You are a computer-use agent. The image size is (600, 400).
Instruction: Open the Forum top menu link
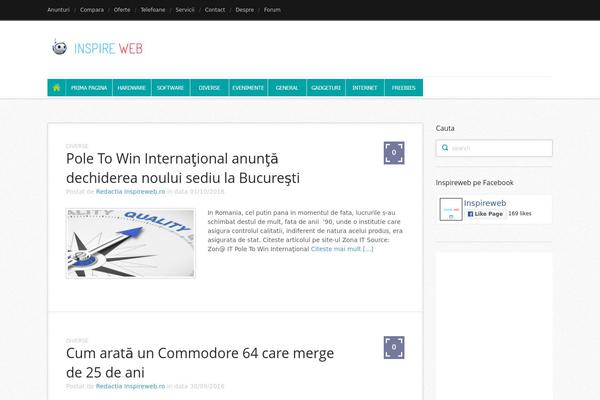pos(272,10)
